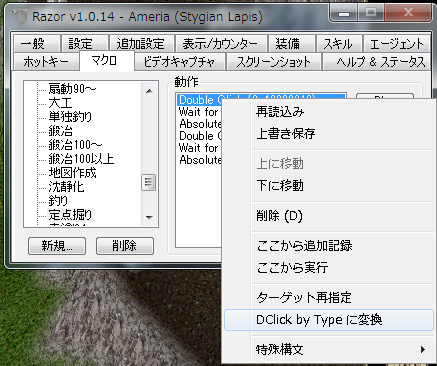The image size is (437, 366).
Task: Click the 削除 button below macro list
Action: (x=125, y=246)
